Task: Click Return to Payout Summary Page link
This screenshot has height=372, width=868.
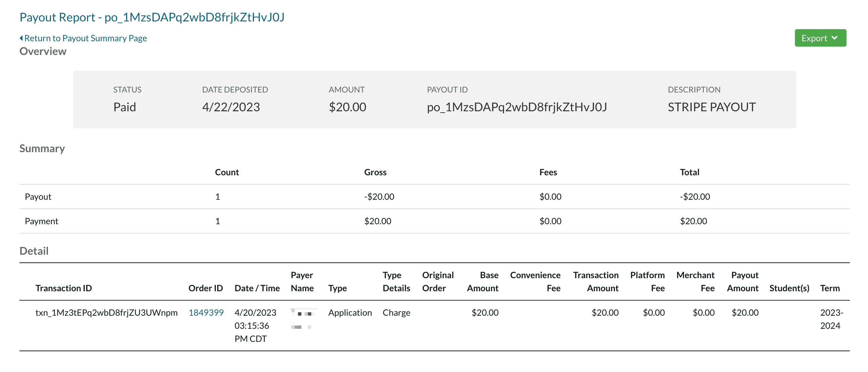Action: click(x=85, y=38)
